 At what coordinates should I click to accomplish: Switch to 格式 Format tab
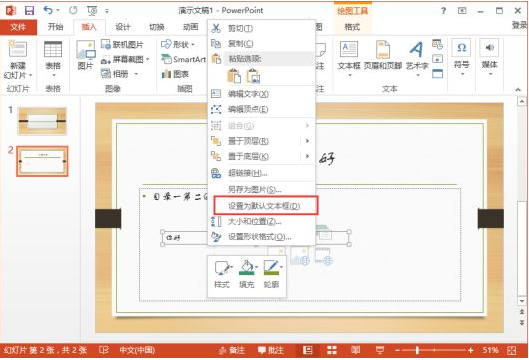point(352,27)
